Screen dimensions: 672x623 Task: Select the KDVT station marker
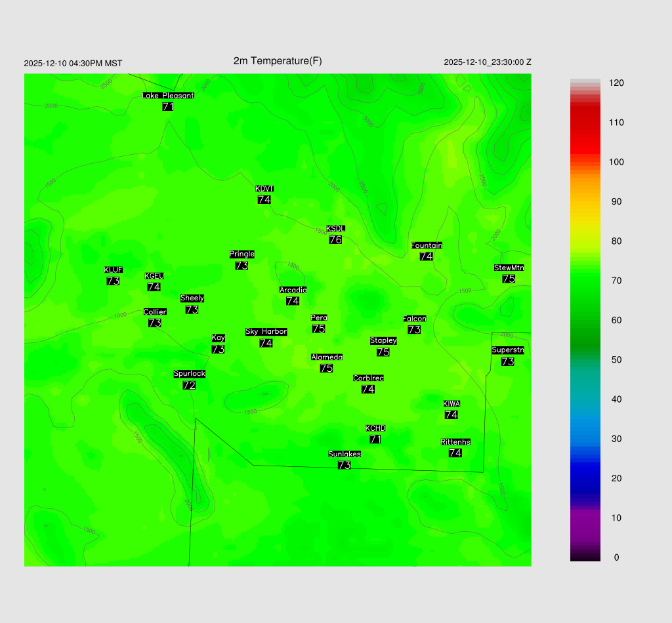point(264,189)
